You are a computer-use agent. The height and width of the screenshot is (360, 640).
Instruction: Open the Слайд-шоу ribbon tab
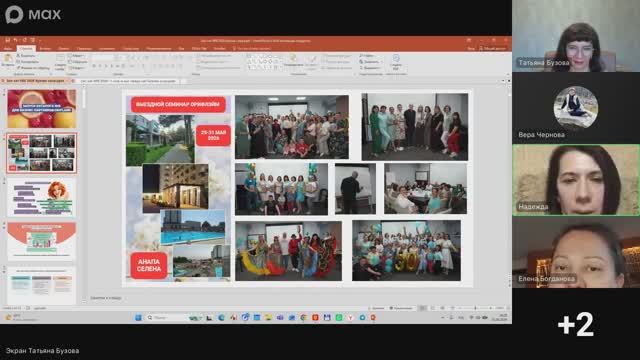point(131,48)
